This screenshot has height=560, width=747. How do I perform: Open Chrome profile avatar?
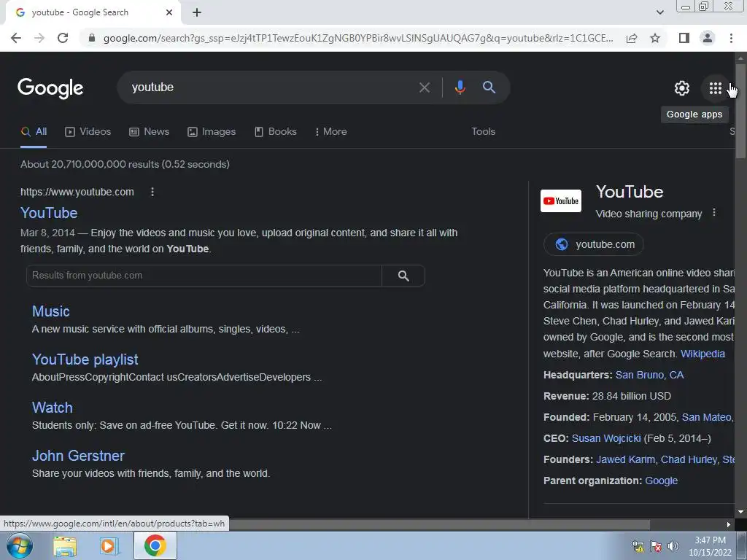click(708, 38)
